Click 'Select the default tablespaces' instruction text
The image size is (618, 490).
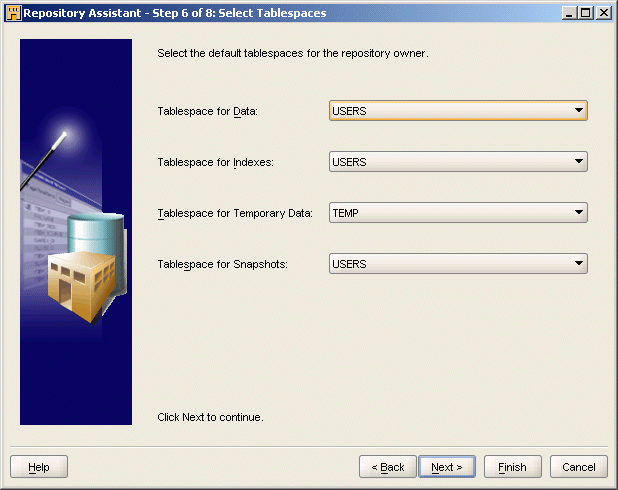coord(293,53)
